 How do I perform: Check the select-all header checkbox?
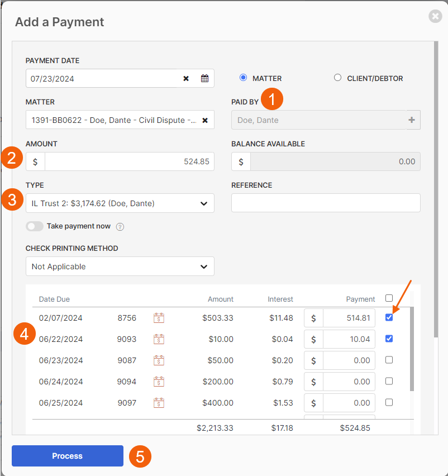(x=389, y=298)
